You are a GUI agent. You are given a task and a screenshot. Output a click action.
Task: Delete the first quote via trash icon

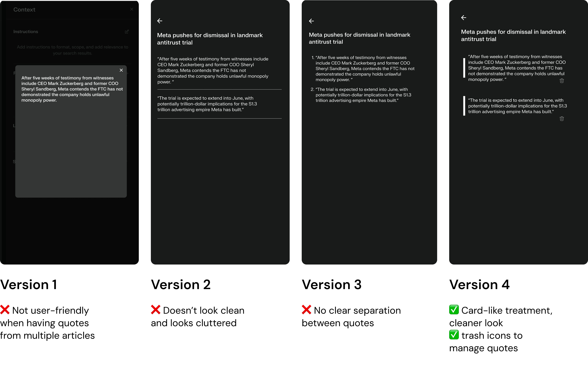[562, 81]
